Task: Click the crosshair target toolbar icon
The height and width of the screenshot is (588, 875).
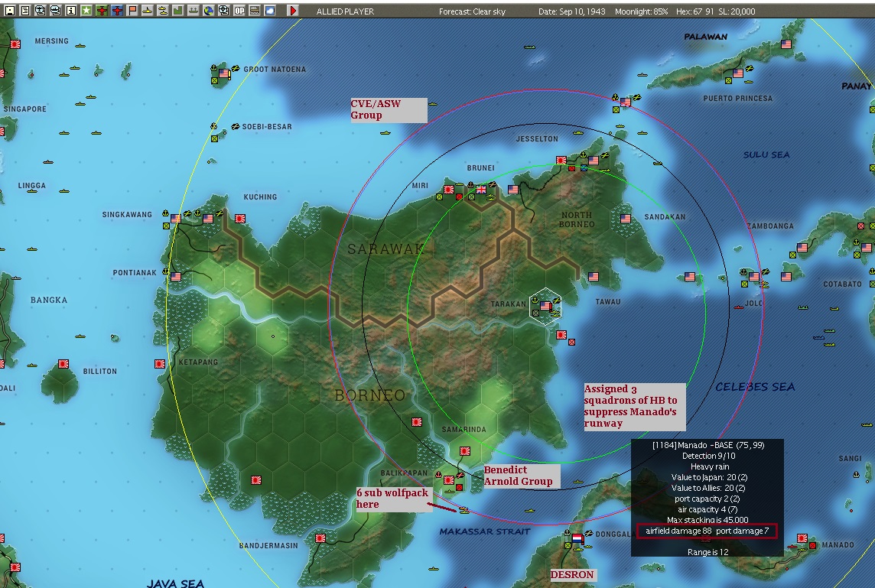Action: (x=224, y=11)
